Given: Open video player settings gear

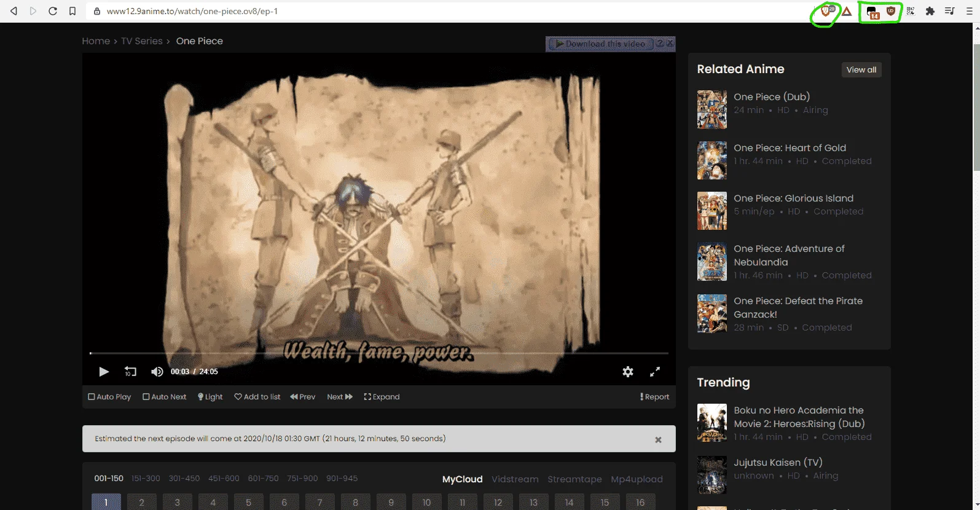Looking at the screenshot, I should point(628,372).
